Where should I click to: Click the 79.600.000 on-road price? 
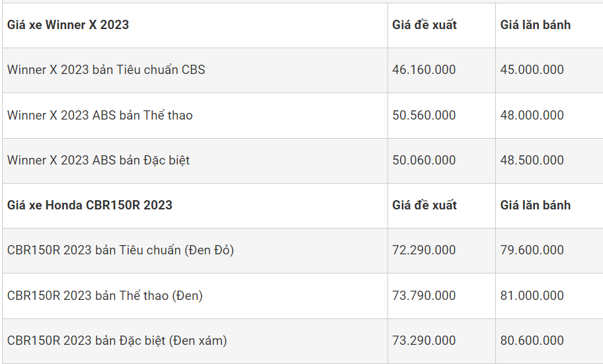point(532,250)
